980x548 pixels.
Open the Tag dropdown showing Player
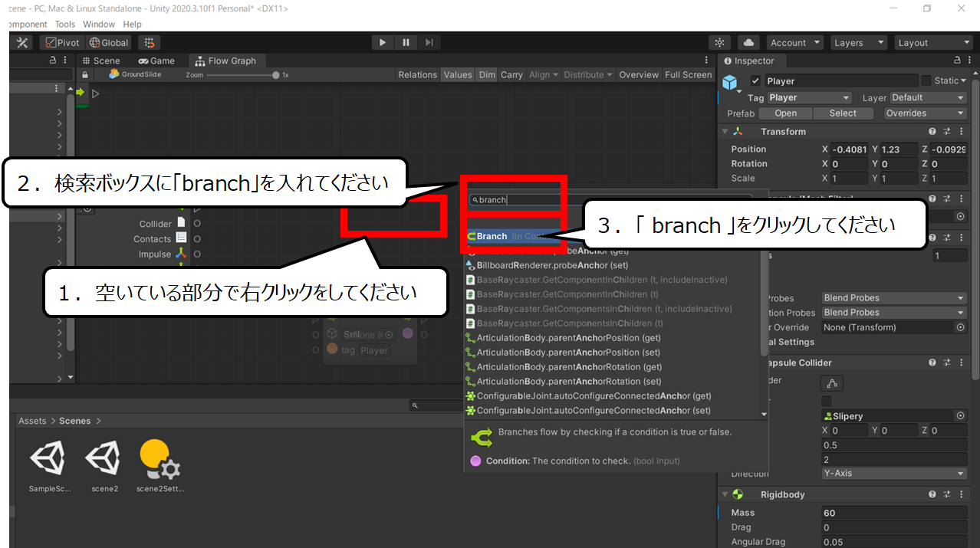click(x=809, y=98)
